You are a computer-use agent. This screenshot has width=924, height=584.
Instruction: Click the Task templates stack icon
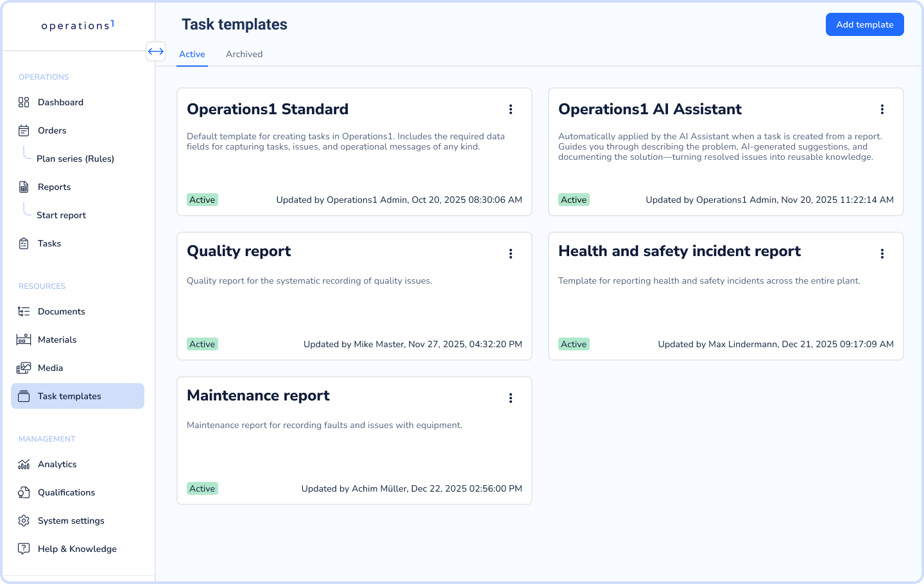click(24, 396)
